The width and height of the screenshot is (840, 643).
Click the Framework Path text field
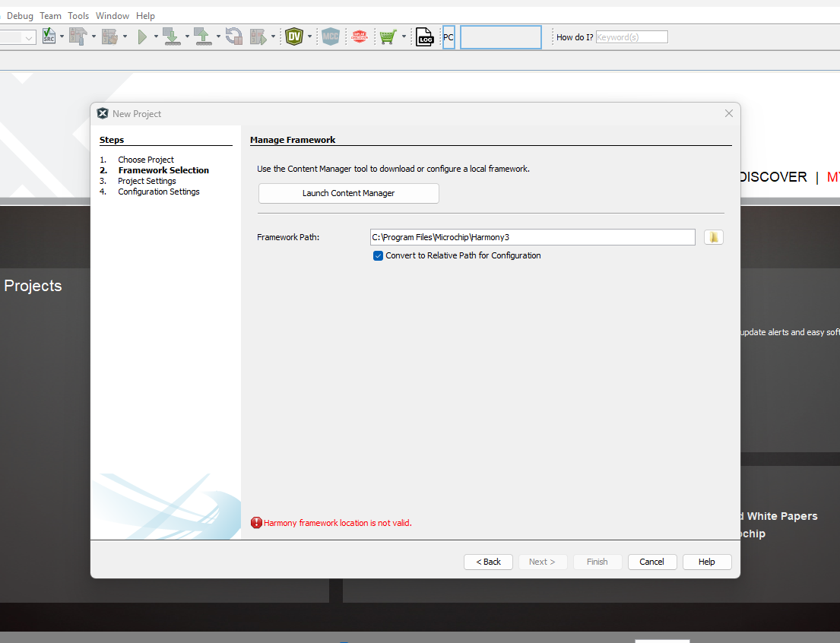(x=532, y=237)
